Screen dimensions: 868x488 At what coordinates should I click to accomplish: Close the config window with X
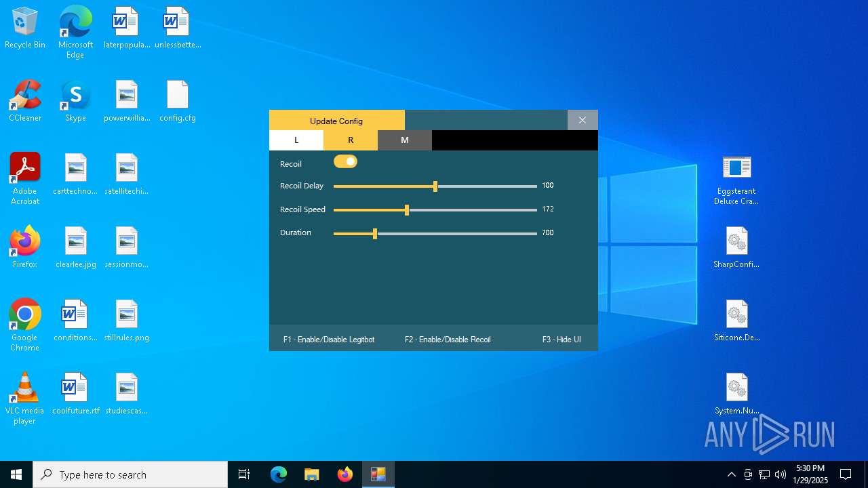(583, 120)
